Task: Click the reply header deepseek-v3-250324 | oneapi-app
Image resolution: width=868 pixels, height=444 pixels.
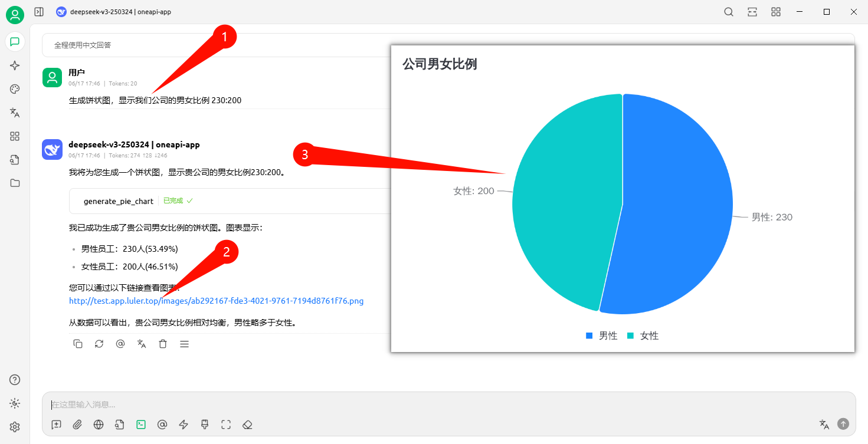Action: [x=134, y=144]
